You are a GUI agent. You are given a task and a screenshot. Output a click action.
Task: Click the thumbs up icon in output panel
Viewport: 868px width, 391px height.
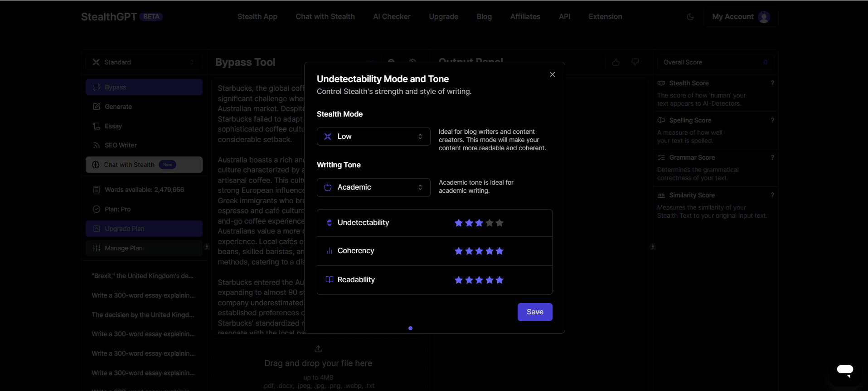pyautogui.click(x=616, y=62)
